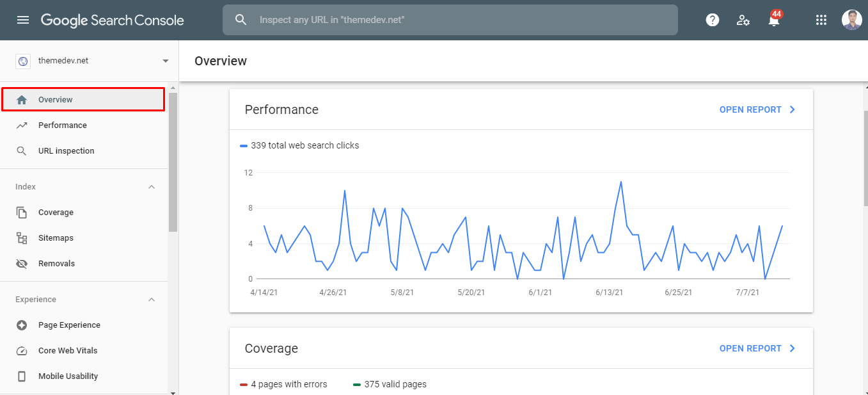The width and height of the screenshot is (868, 395).
Task: Click the globe icon beside themedev.net
Action: tap(23, 61)
